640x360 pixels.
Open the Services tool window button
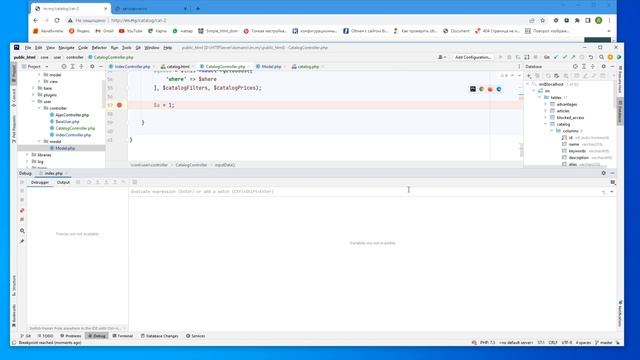pyautogui.click(x=196, y=336)
